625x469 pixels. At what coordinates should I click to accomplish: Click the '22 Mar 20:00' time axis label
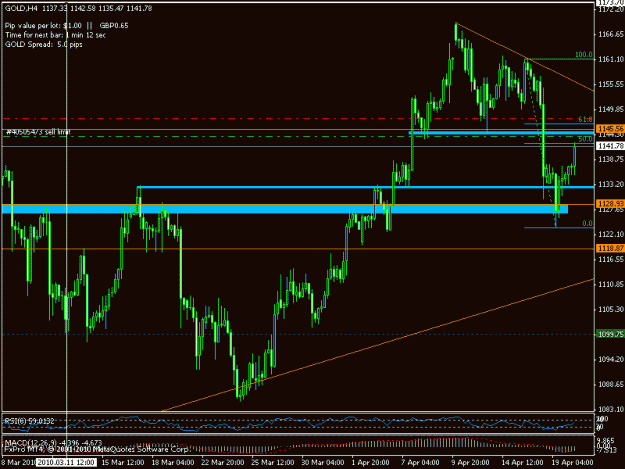pos(223,463)
